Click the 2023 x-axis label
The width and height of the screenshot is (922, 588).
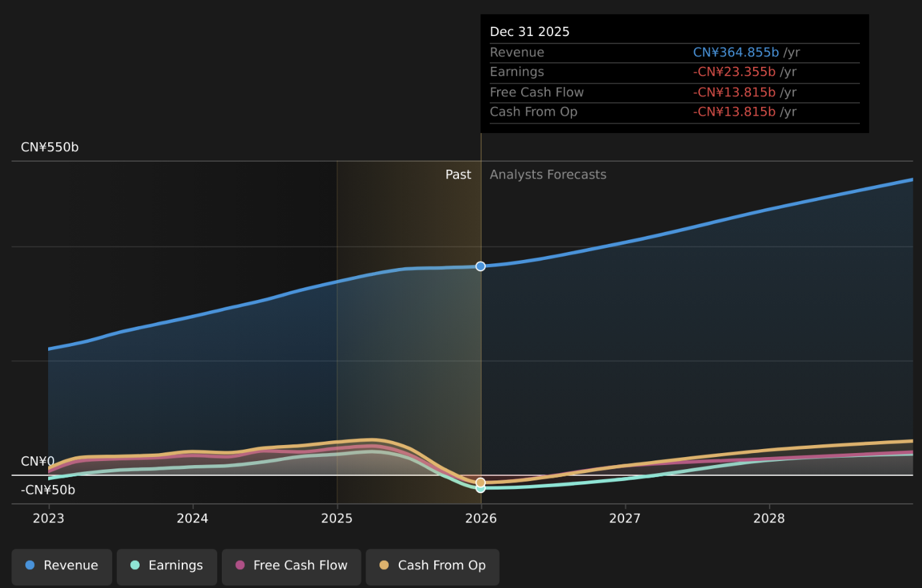coord(48,519)
